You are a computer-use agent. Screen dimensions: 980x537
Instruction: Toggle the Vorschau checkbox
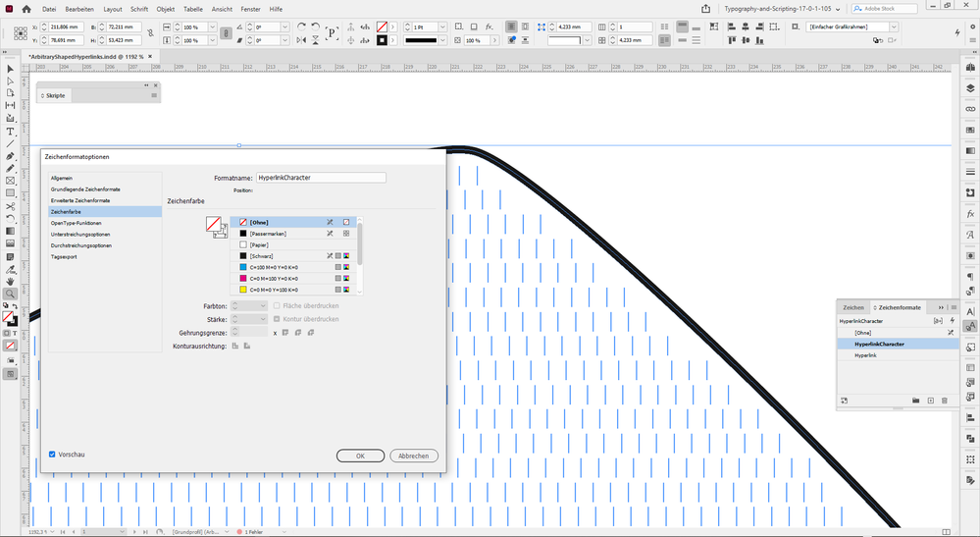click(x=53, y=455)
